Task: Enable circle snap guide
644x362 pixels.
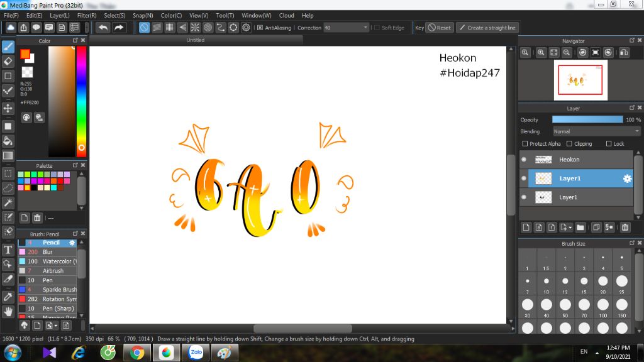Action: click(208, 28)
